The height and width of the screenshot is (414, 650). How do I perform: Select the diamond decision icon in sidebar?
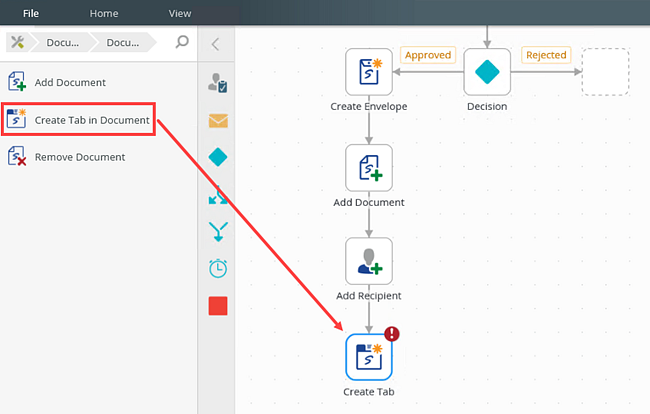tap(218, 157)
